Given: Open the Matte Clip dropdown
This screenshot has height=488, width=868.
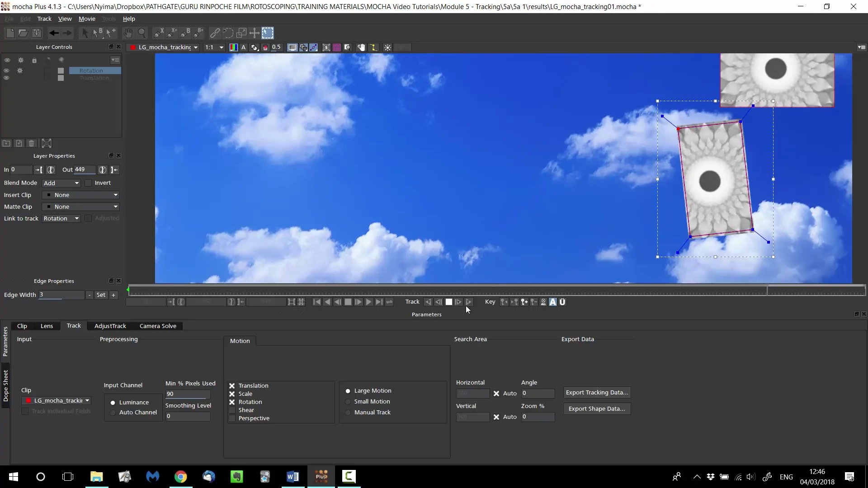Looking at the screenshot, I should 81,207.
